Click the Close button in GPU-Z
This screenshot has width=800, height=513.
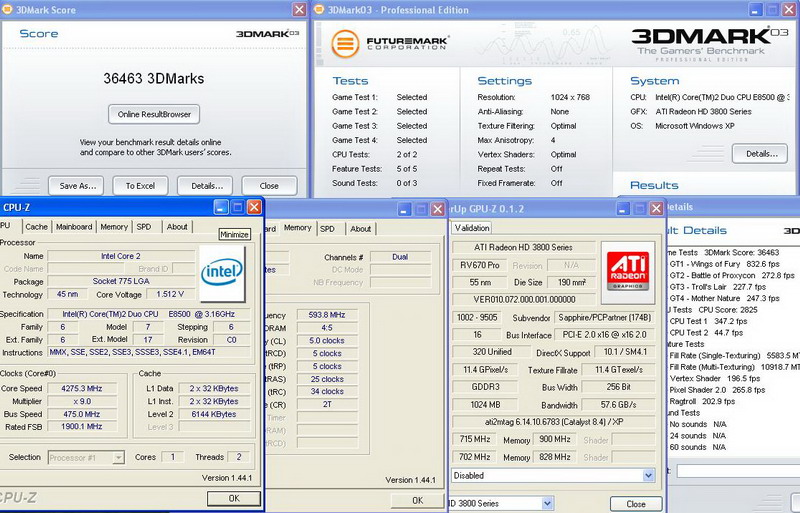pyautogui.click(x=636, y=503)
